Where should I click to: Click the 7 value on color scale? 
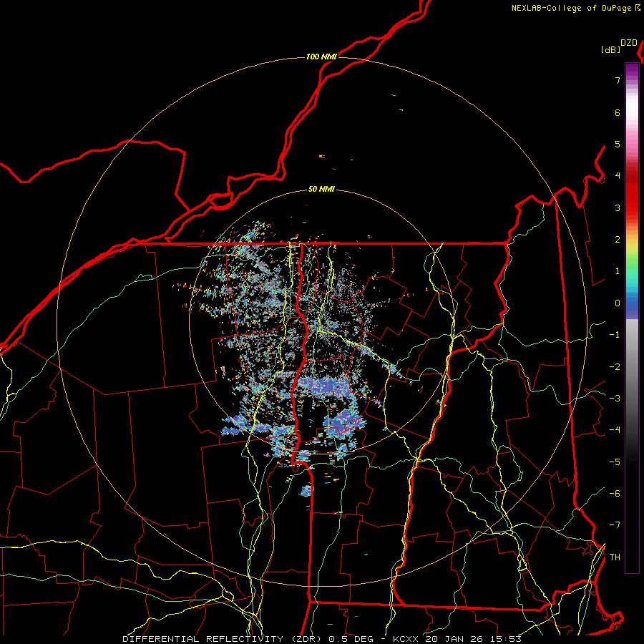(618, 80)
